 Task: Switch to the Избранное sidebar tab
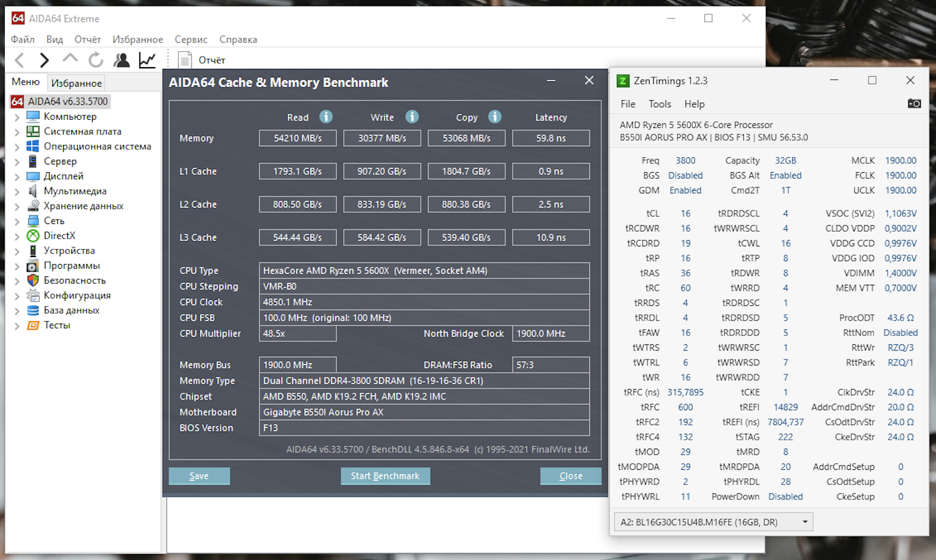coord(77,83)
